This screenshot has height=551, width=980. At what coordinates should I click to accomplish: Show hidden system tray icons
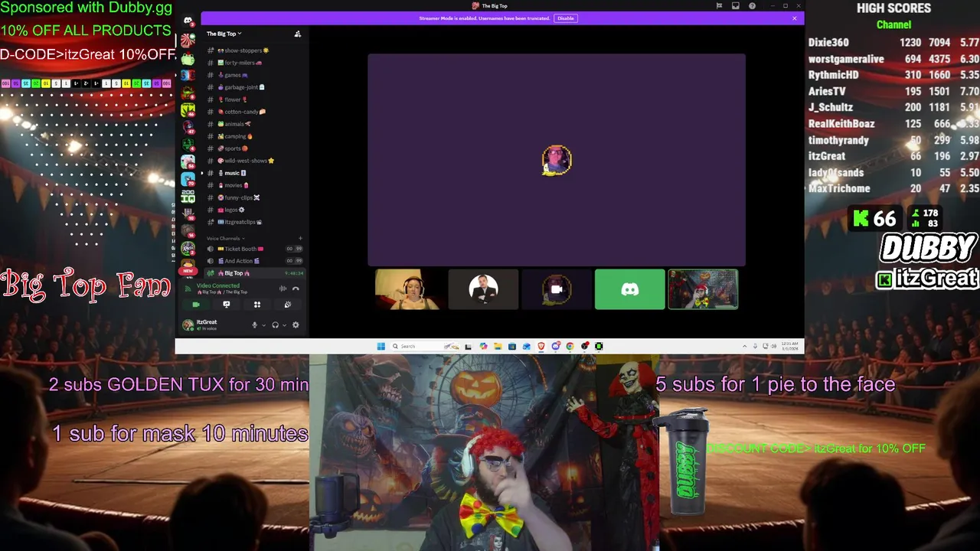tap(744, 346)
